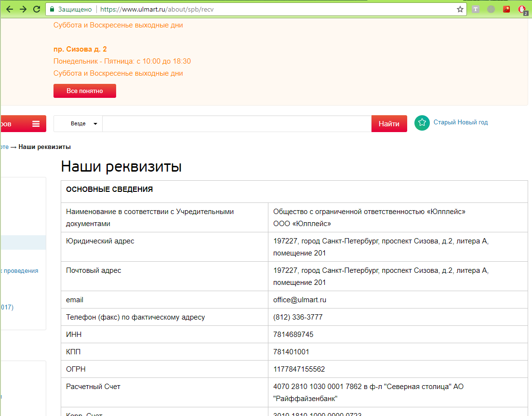Screen dimensions: 532x416
Task: Expand the "Везде" search scope dropdown
Action: click(79, 123)
